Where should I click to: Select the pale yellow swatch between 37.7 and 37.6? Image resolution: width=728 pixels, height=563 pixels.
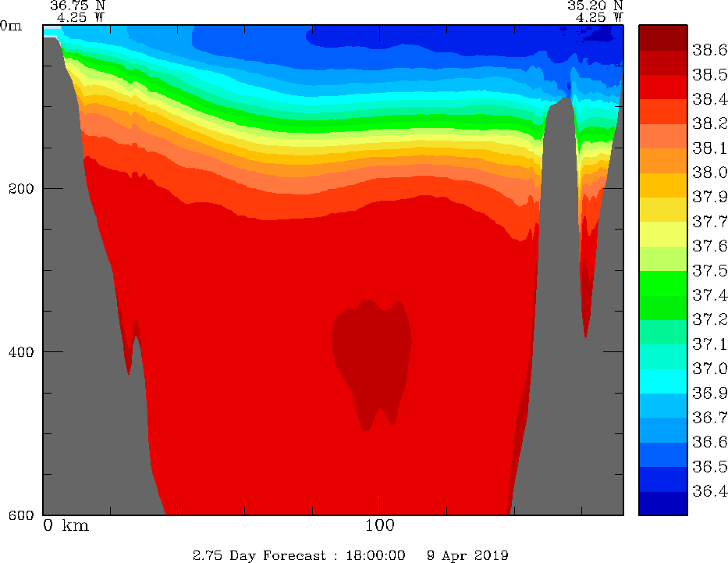tap(663, 234)
